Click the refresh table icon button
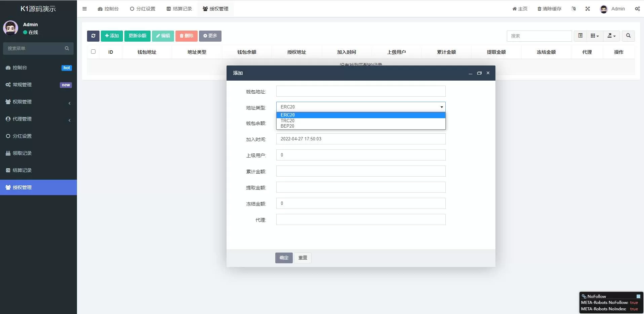This screenshot has height=314, width=644. (93, 36)
